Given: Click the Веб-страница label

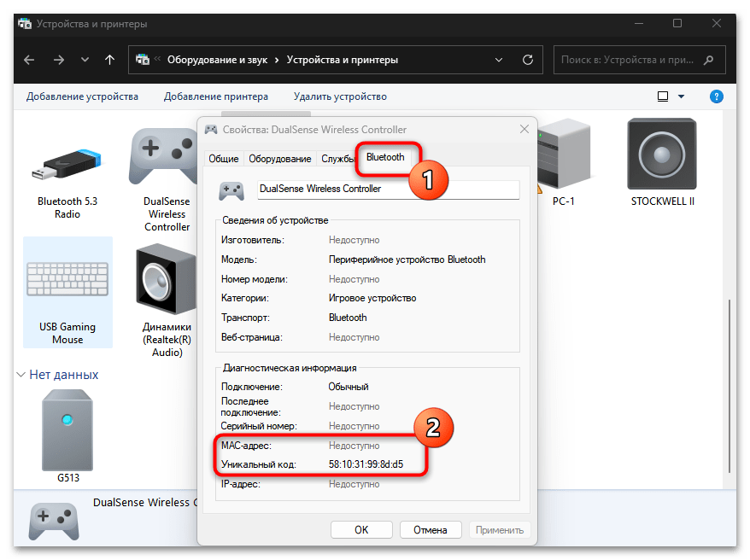Looking at the screenshot, I should 252,337.
